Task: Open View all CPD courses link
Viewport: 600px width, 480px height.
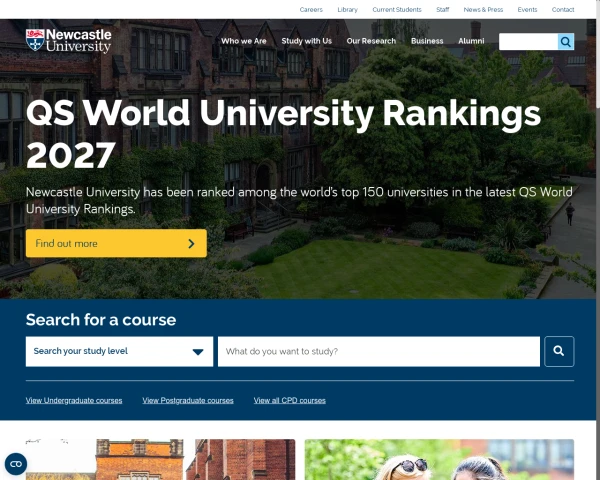Action: 290,400
